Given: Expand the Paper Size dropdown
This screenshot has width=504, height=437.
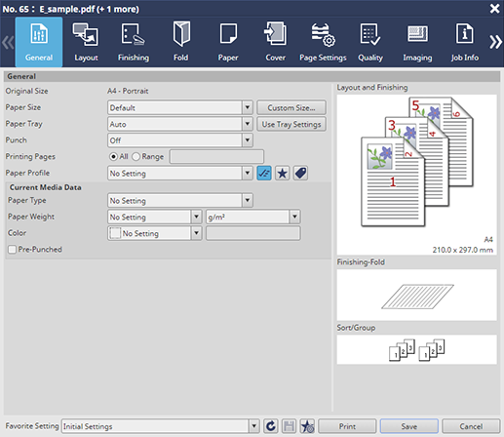Looking at the screenshot, I should (248, 107).
